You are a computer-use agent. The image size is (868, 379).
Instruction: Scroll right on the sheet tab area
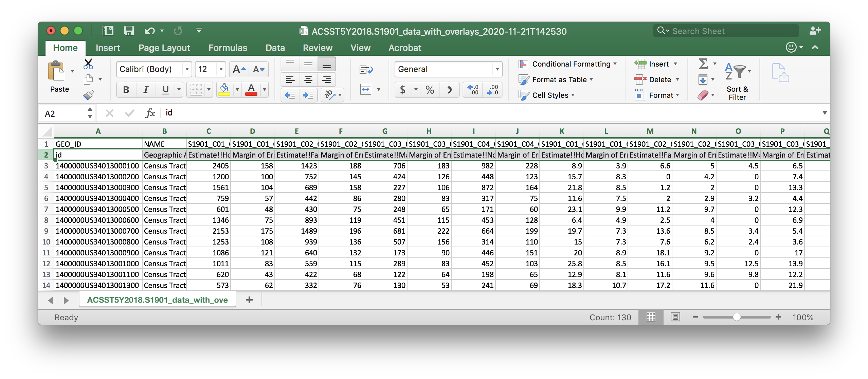pyautogui.click(x=66, y=301)
